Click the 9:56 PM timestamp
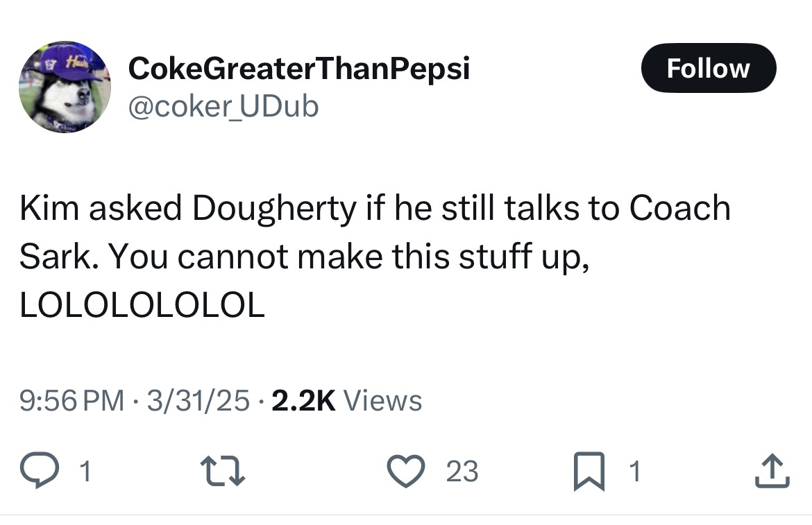The width and height of the screenshot is (812, 525). pyautogui.click(x=73, y=401)
